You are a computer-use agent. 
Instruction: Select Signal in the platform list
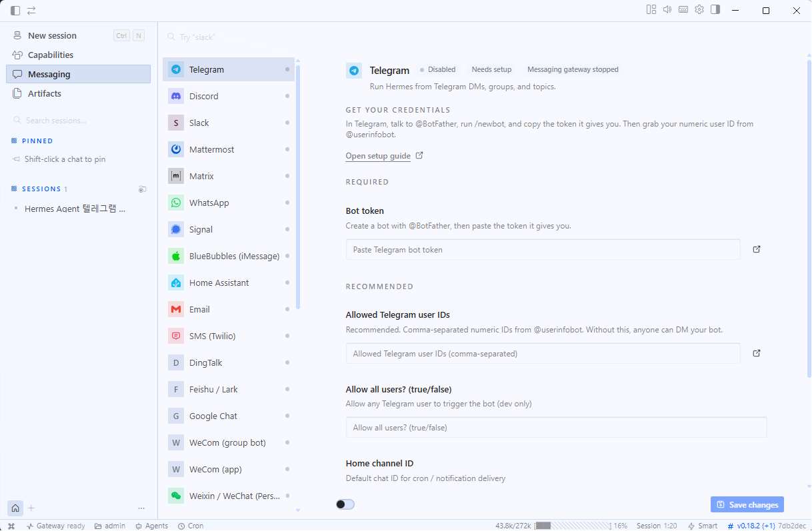point(229,229)
